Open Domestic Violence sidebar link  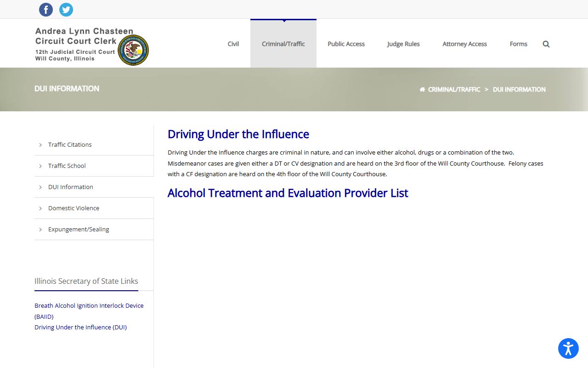click(x=73, y=208)
